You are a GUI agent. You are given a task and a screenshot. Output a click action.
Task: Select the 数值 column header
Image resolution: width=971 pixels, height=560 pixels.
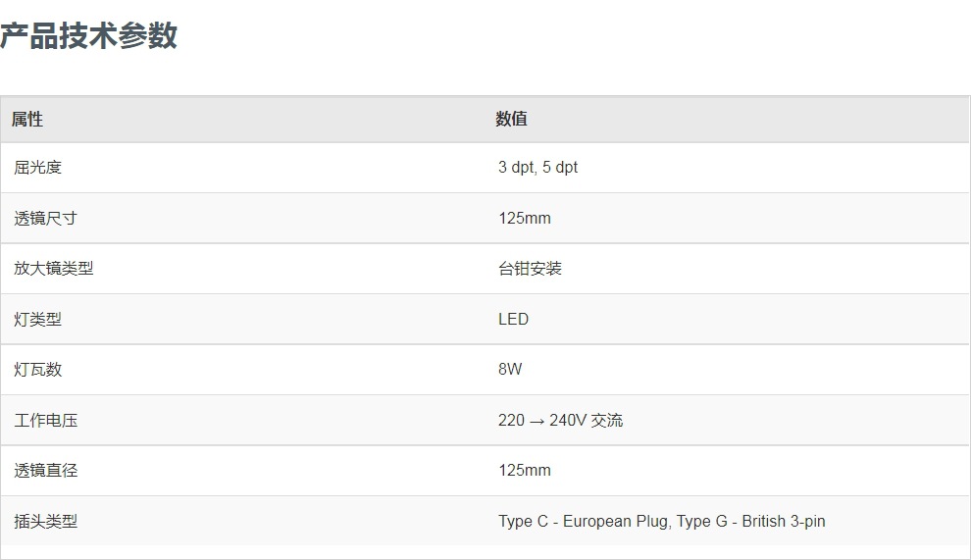[511, 119]
